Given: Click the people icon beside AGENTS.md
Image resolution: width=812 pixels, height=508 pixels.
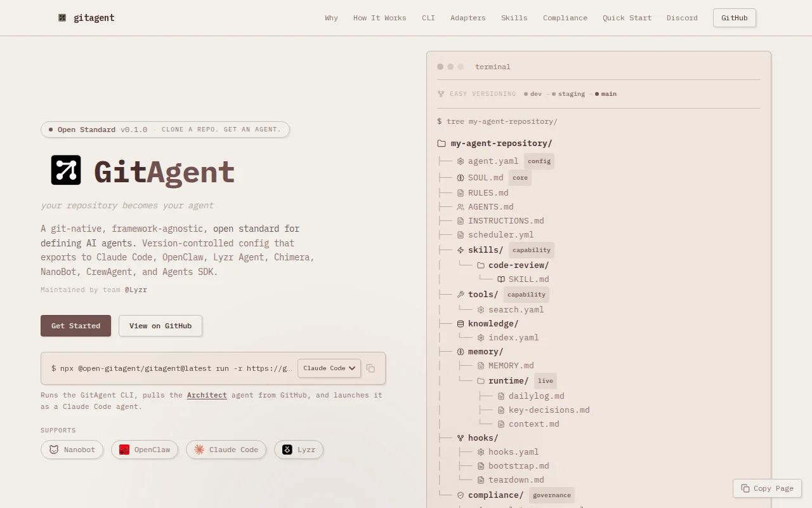Looking at the screenshot, I should (461, 207).
